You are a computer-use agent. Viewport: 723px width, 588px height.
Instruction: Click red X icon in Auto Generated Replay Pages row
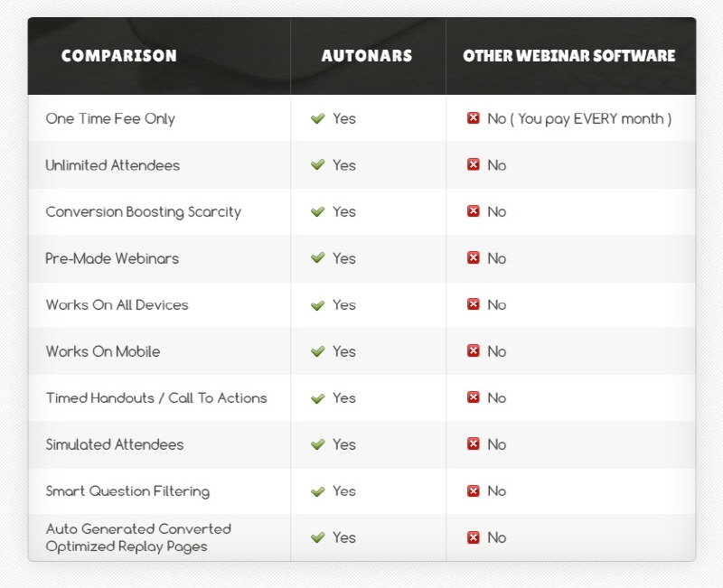473,537
